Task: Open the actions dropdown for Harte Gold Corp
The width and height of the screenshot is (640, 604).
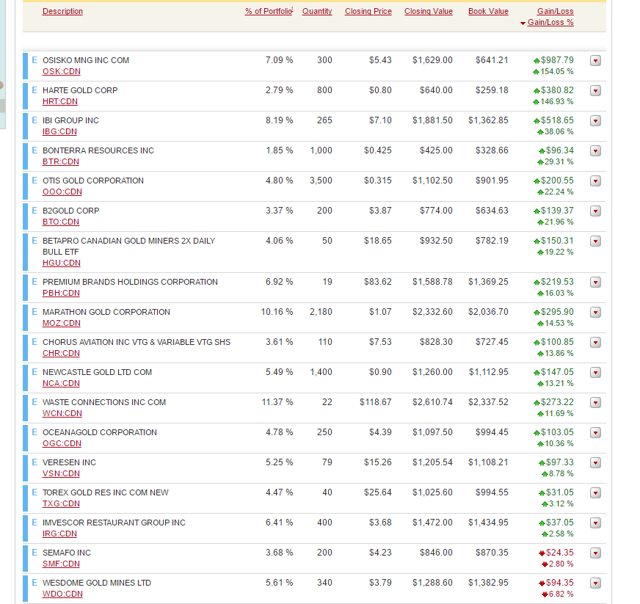Action: pyautogui.click(x=596, y=91)
